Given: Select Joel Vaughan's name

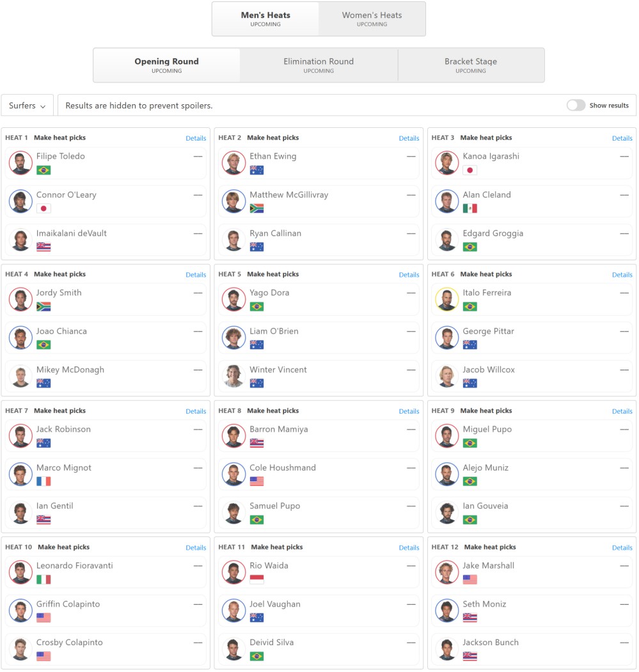Looking at the screenshot, I should (275, 604).
